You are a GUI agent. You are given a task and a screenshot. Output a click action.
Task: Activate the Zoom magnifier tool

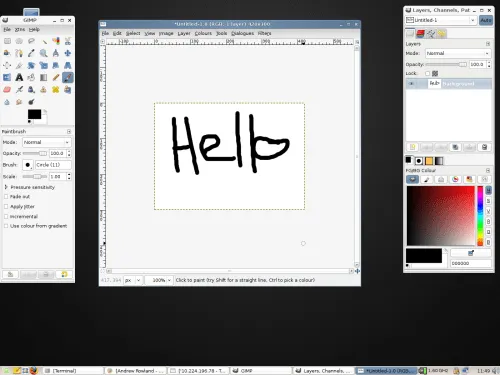pyautogui.click(x=43, y=53)
